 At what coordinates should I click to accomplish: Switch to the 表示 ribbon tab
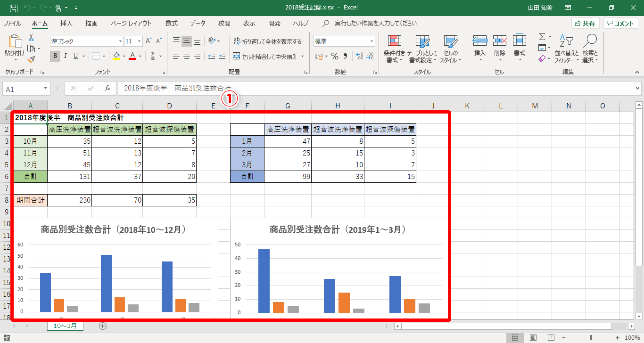tap(249, 23)
